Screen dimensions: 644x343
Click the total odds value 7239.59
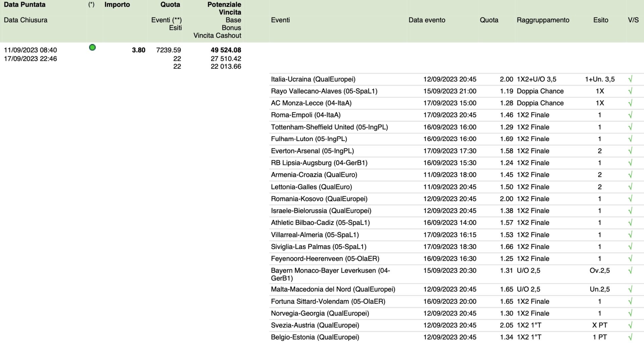(168, 50)
